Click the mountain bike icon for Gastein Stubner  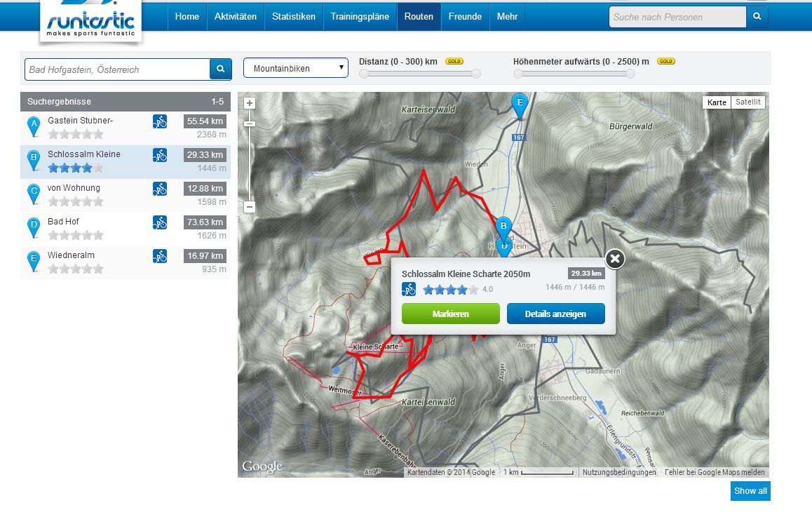[x=160, y=121]
